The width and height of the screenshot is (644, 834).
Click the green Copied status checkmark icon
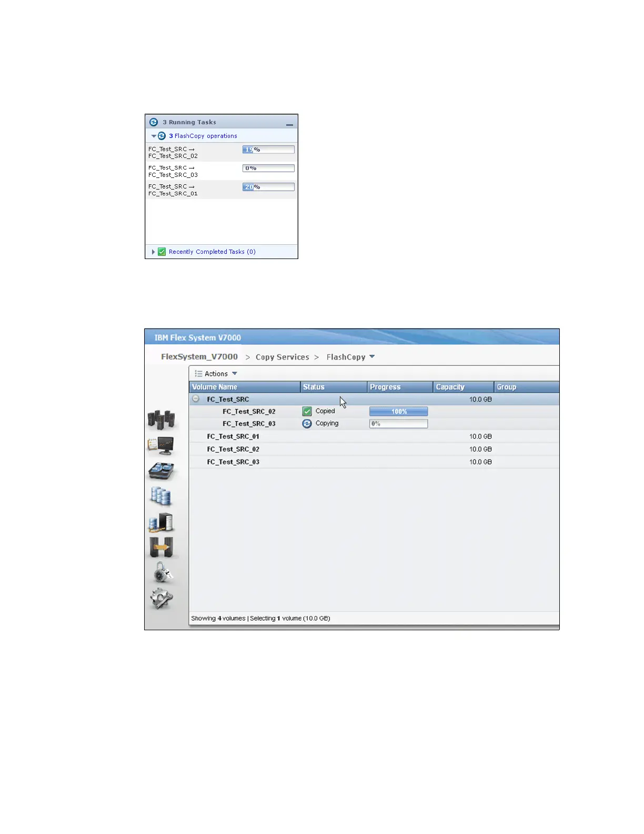(307, 411)
